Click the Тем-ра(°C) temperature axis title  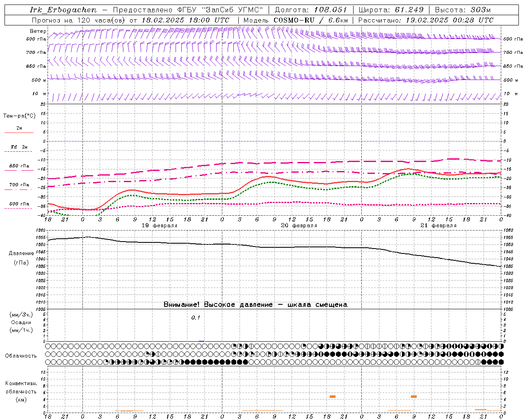(19, 116)
